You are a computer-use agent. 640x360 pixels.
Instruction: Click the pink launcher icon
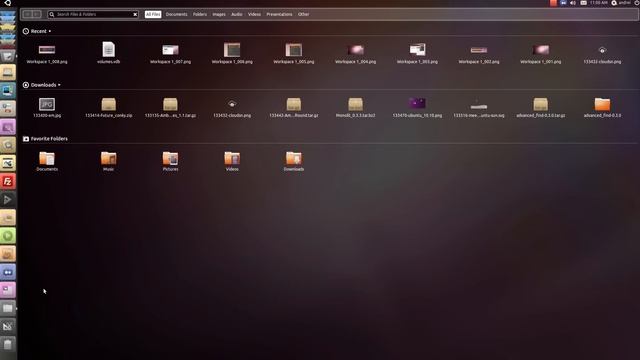click(8, 290)
